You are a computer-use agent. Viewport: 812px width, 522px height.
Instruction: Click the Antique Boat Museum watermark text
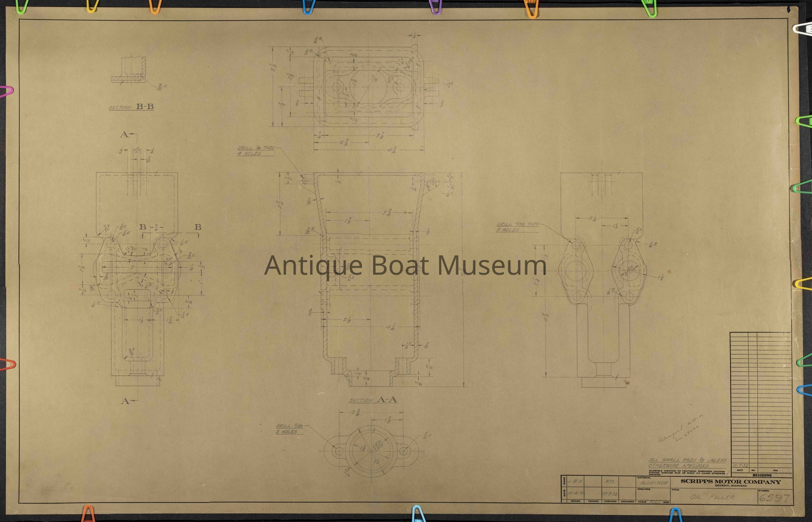(x=405, y=266)
